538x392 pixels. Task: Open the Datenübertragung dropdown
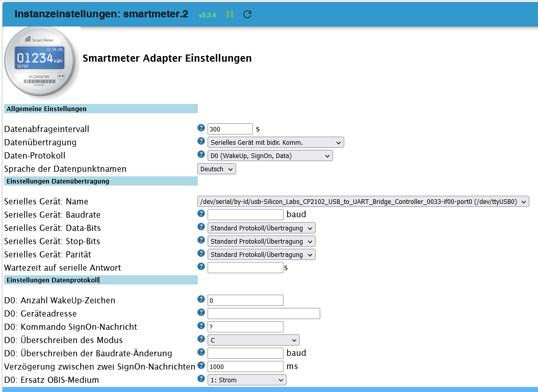tap(275, 142)
